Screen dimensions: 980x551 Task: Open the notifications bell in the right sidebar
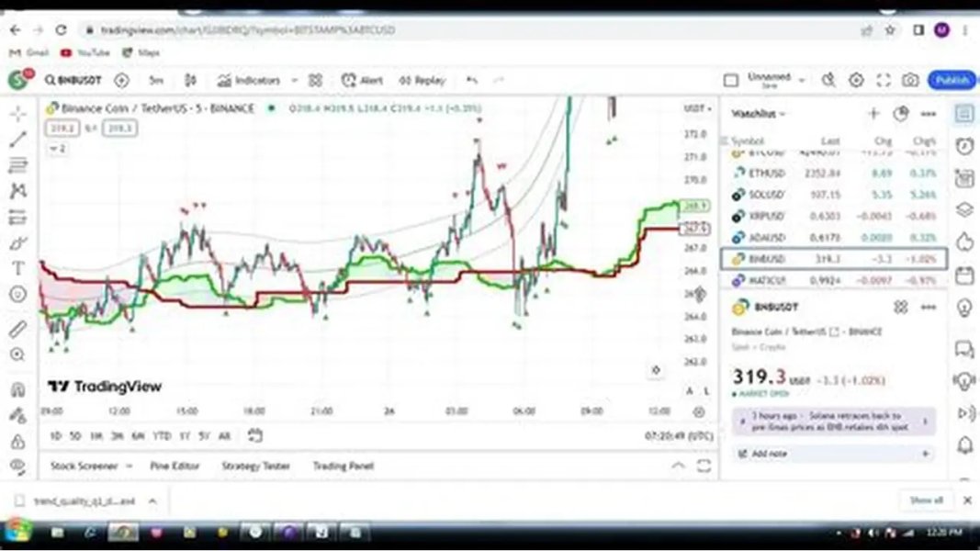(965, 444)
